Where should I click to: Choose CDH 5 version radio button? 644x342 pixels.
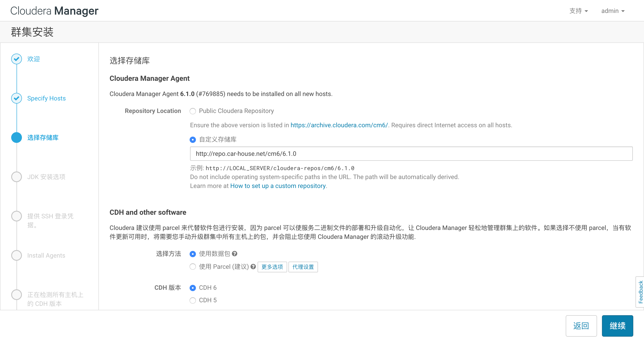click(193, 300)
